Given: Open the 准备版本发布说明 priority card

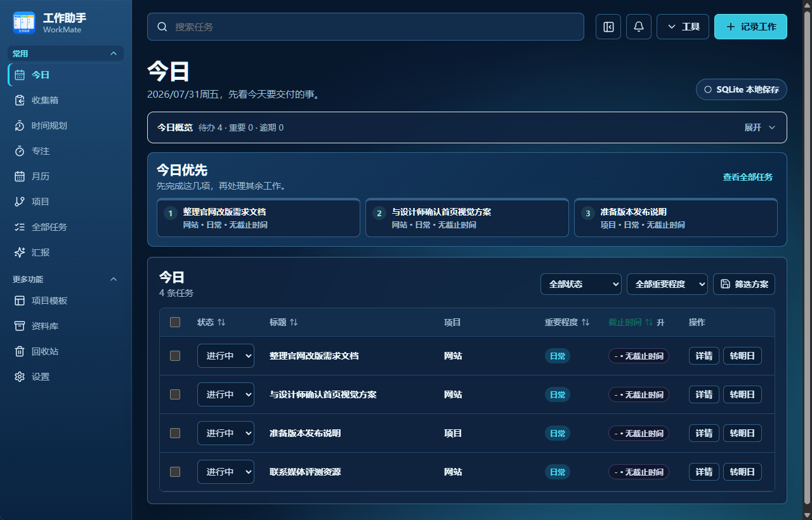Looking at the screenshot, I should [x=676, y=218].
